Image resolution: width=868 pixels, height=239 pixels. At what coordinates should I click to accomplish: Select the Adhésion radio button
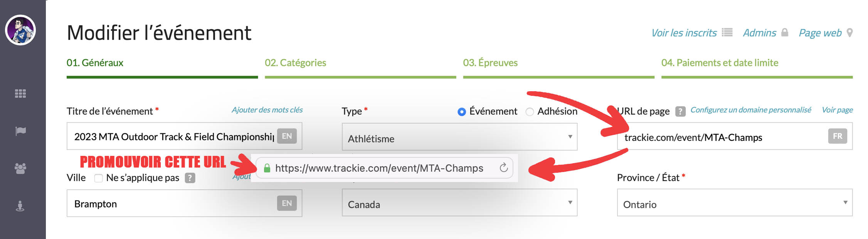click(530, 112)
